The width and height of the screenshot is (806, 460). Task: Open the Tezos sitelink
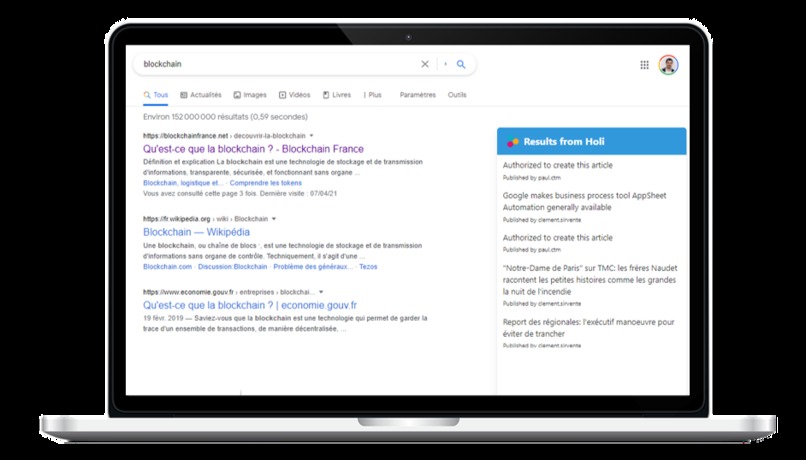click(x=368, y=267)
